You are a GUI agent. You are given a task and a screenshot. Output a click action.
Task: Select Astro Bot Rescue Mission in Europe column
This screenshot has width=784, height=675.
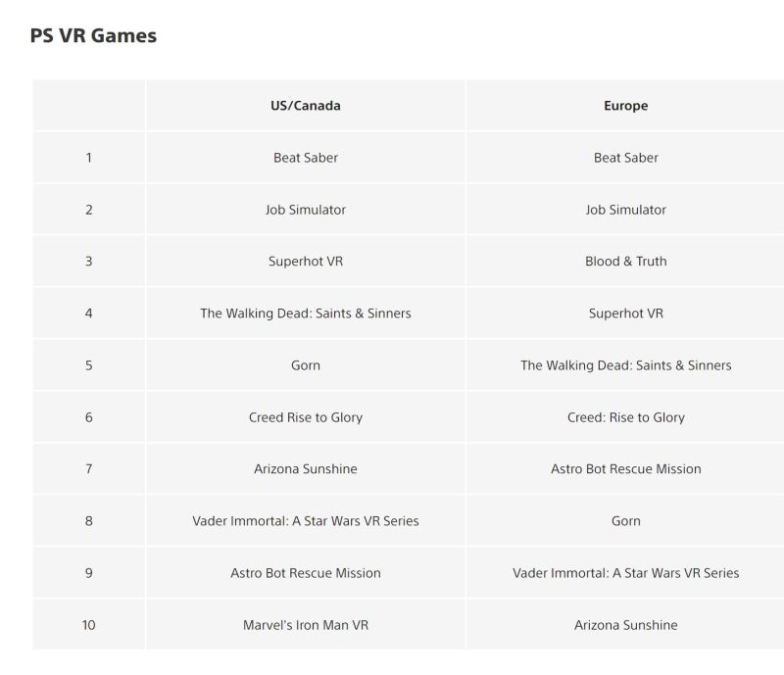click(x=625, y=469)
